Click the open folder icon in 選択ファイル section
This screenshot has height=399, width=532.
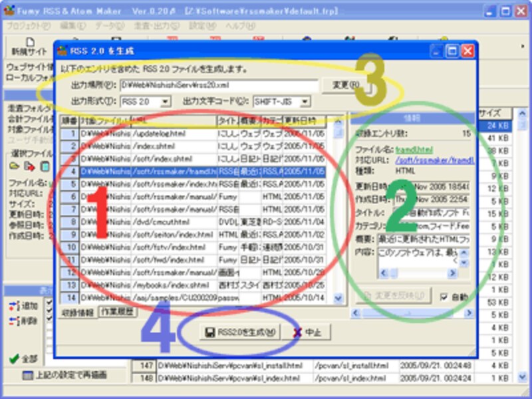tap(15, 165)
